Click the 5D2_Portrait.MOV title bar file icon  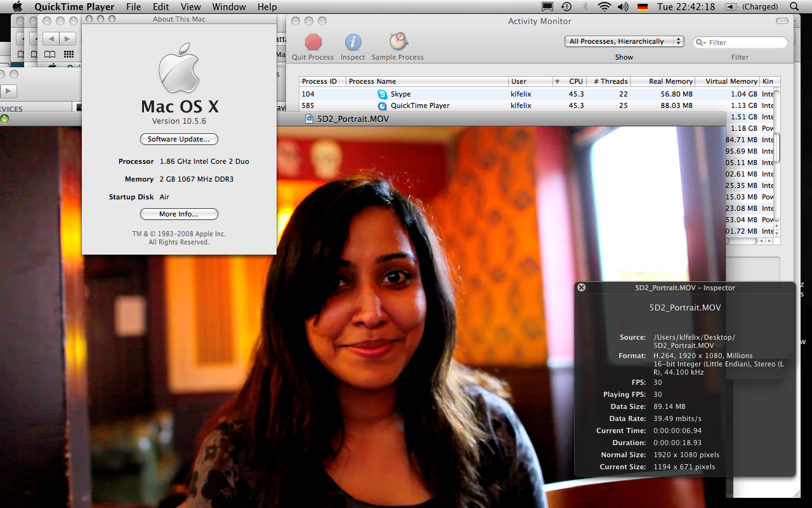[309, 119]
